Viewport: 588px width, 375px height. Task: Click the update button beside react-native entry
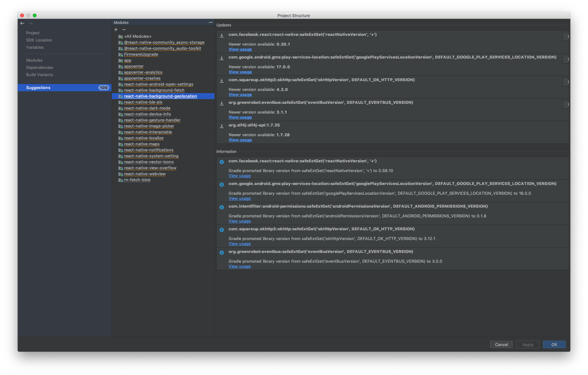tap(566, 36)
